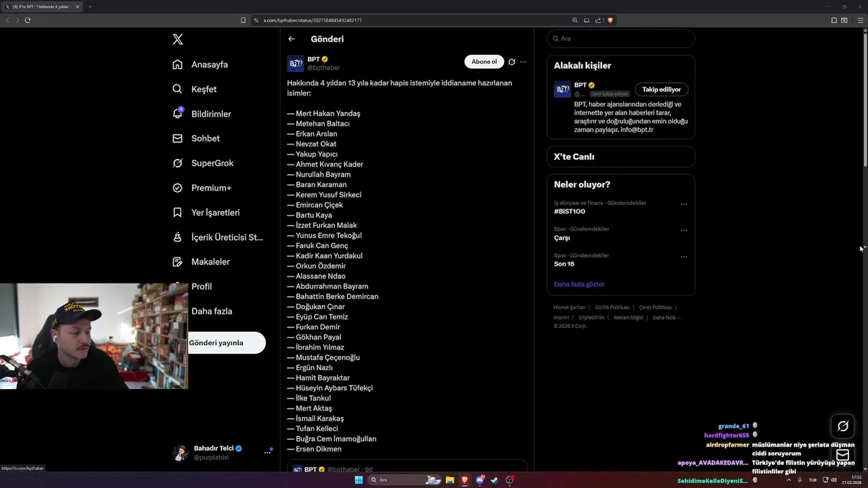Click the address bar URL
The width and height of the screenshot is (868, 488).
tap(313, 20)
